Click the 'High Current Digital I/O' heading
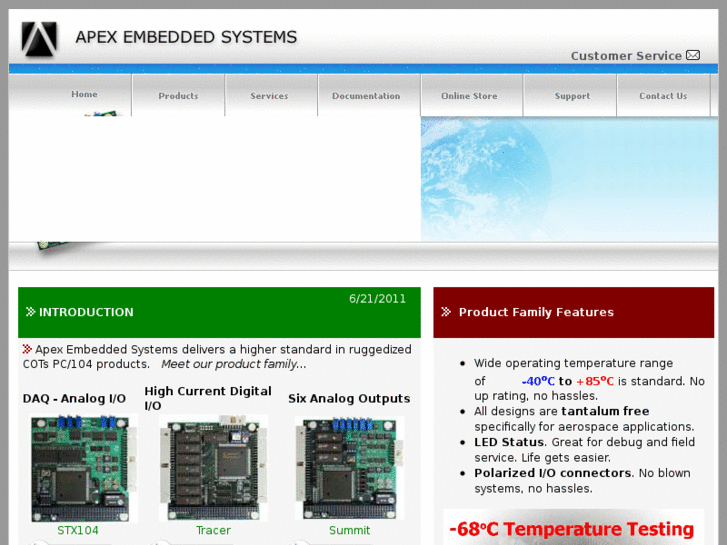Image resolution: width=727 pixels, height=545 pixels. coord(208,398)
